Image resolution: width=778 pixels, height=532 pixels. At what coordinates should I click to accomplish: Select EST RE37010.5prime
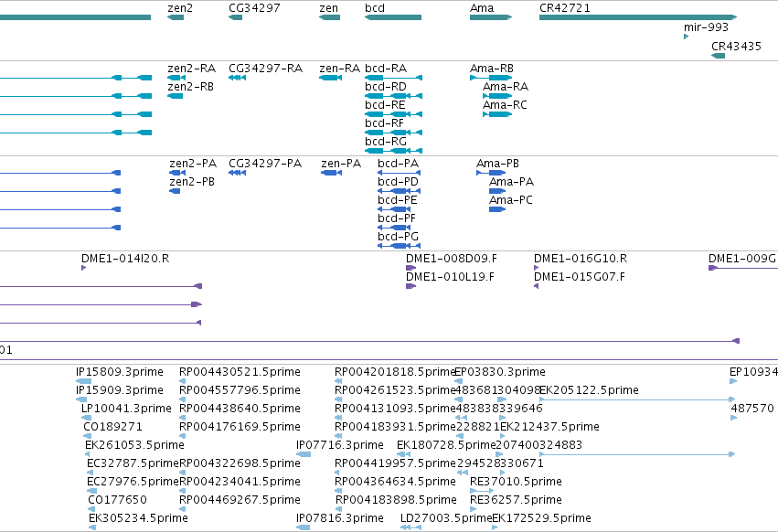click(482, 491)
